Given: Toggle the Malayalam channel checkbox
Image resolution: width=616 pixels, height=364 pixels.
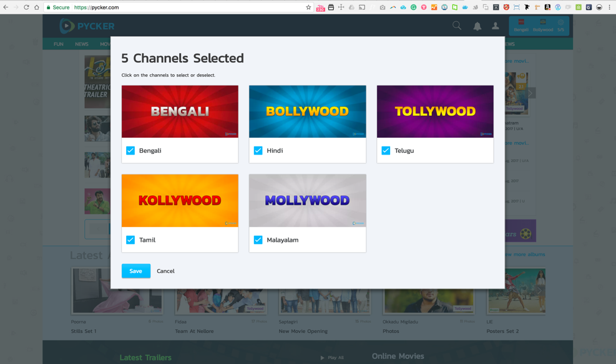Looking at the screenshot, I should tap(258, 240).
